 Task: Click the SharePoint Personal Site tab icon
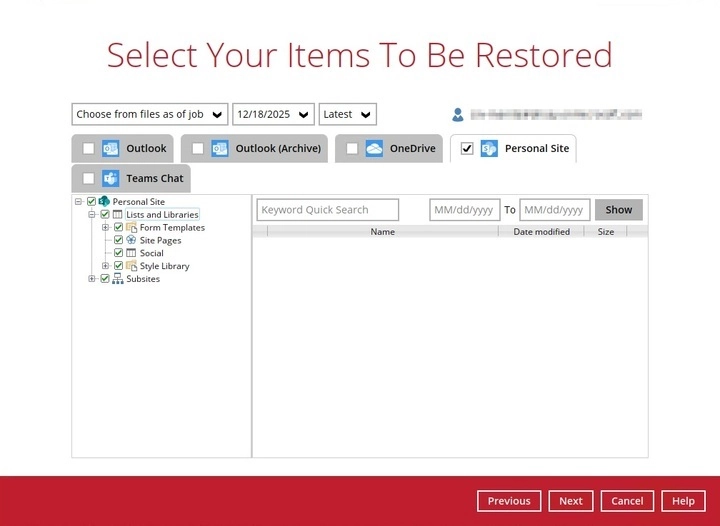[x=489, y=149]
